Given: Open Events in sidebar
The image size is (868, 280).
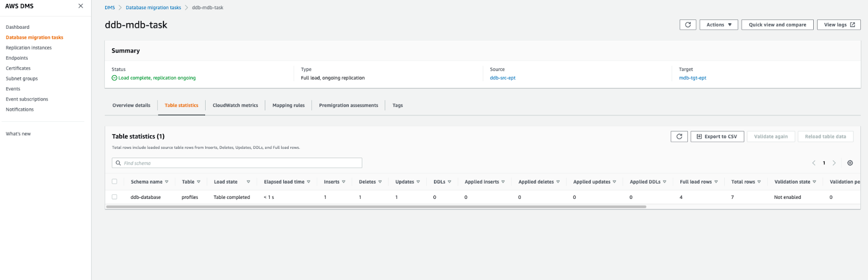Looking at the screenshot, I should [x=13, y=89].
